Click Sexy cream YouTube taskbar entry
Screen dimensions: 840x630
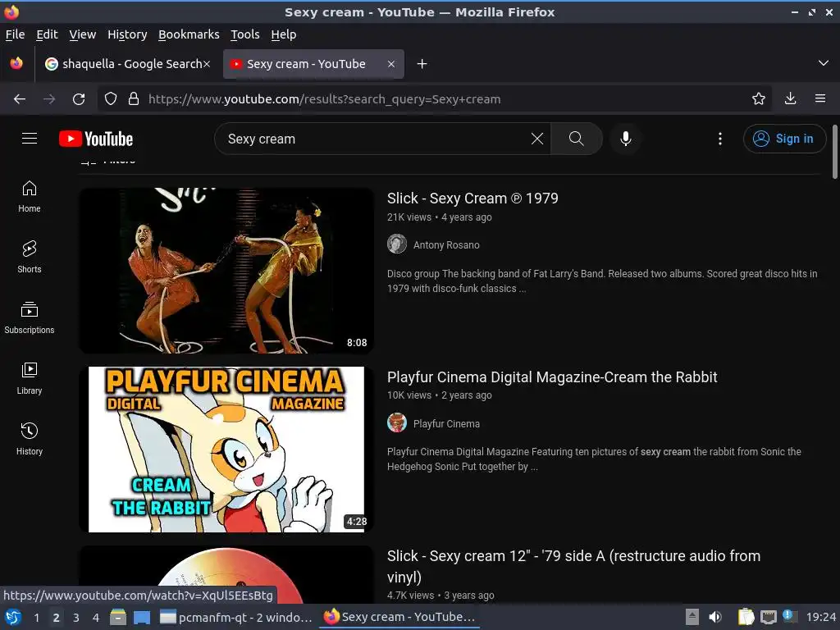(399, 617)
